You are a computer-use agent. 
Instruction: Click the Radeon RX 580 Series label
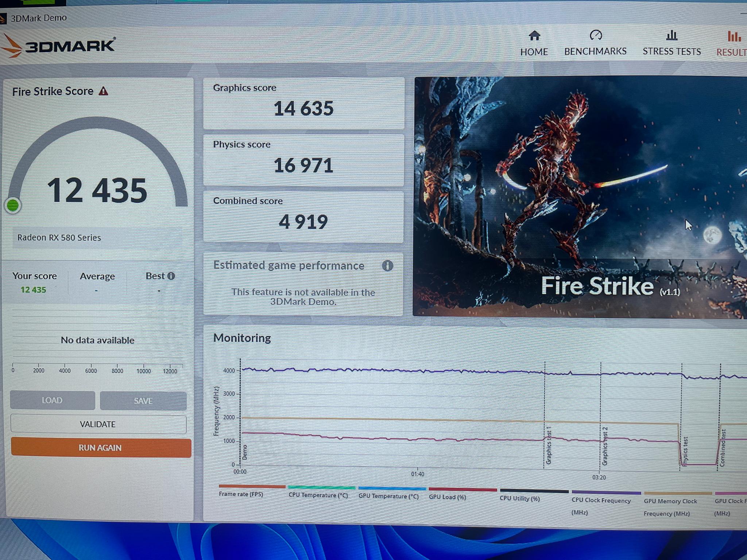(59, 238)
